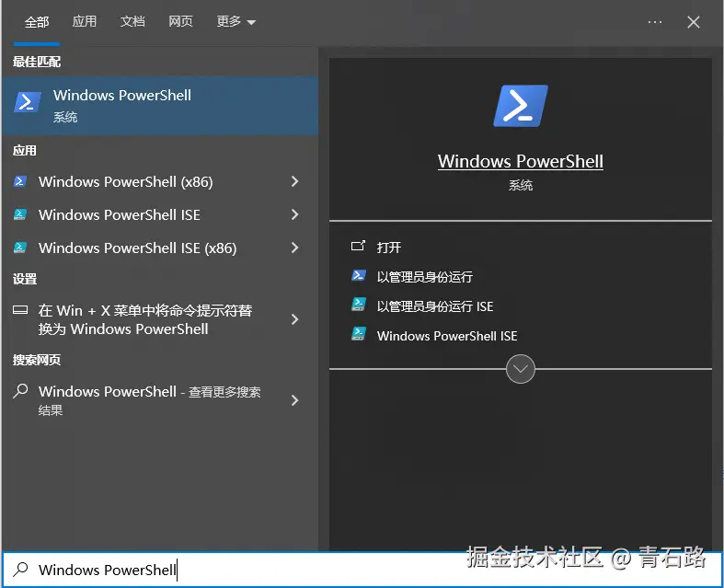Click 打开 to launch PowerShell
724x588 pixels.
pyautogui.click(x=389, y=248)
